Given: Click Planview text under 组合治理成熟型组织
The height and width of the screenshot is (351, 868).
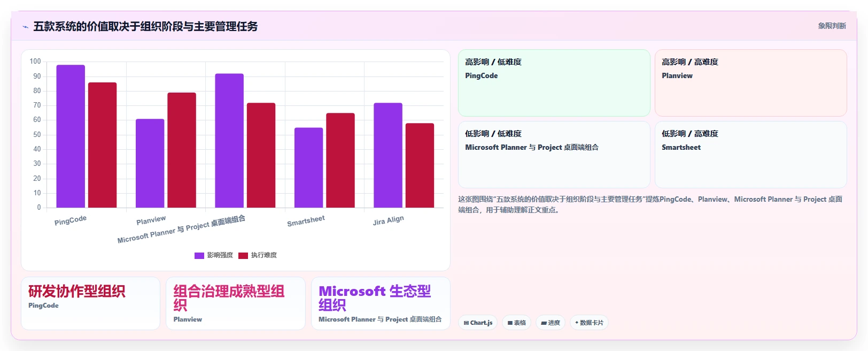Looking at the screenshot, I should click(188, 319).
